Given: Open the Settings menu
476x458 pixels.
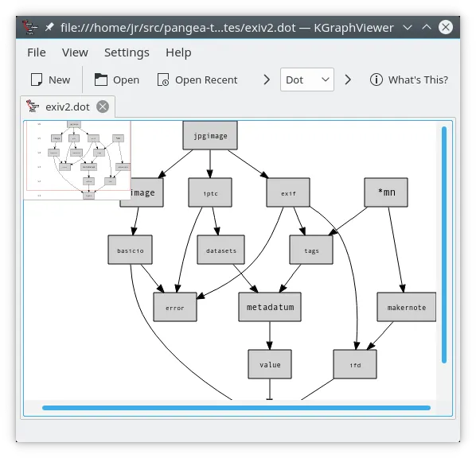Looking at the screenshot, I should 127,52.
